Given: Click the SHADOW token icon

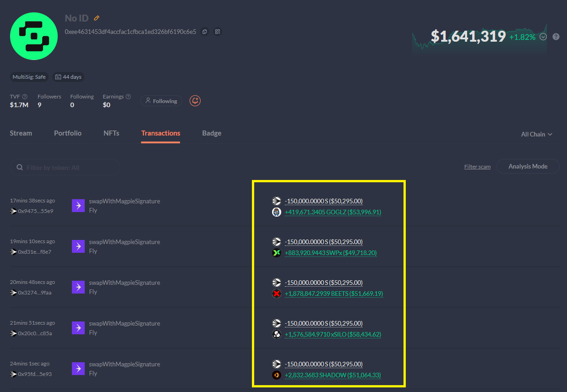Looking at the screenshot, I should [x=277, y=375].
